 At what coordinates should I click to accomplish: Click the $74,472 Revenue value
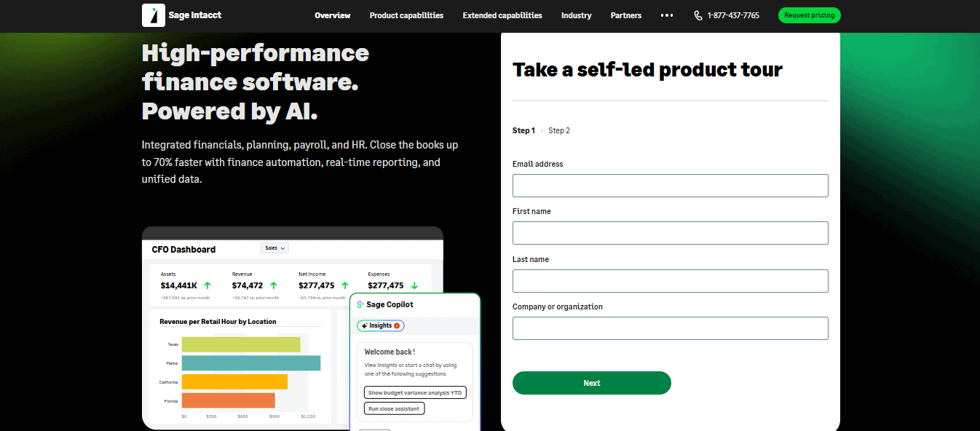[248, 285]
